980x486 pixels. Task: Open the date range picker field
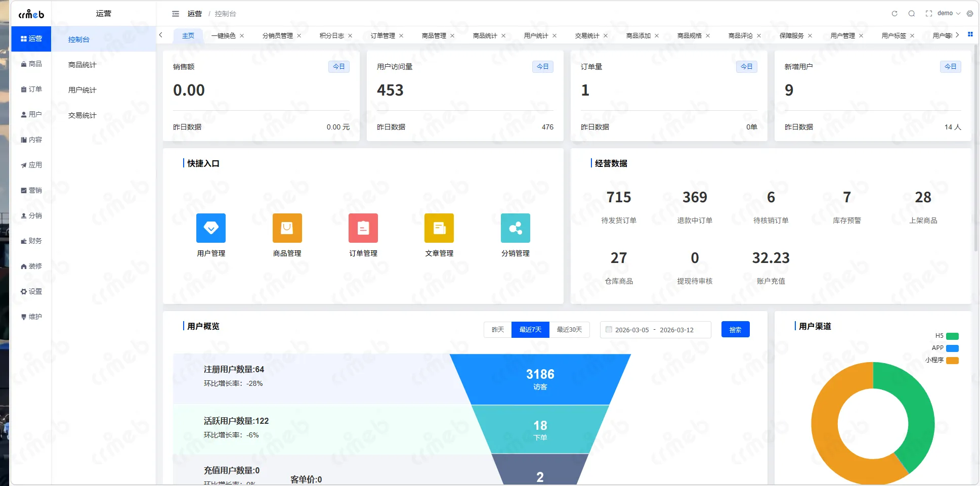(655, 329)
